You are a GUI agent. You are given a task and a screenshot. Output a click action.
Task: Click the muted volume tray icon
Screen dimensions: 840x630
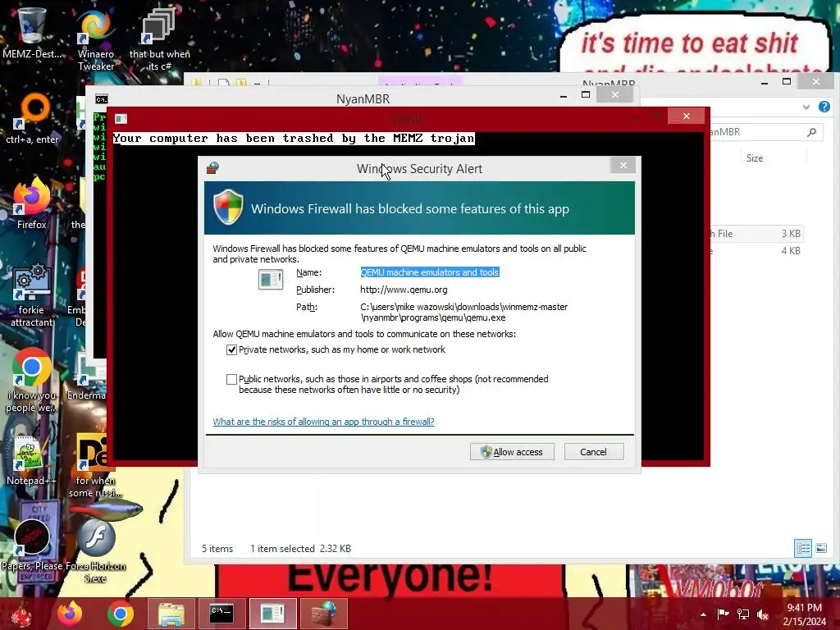point(763,614)
